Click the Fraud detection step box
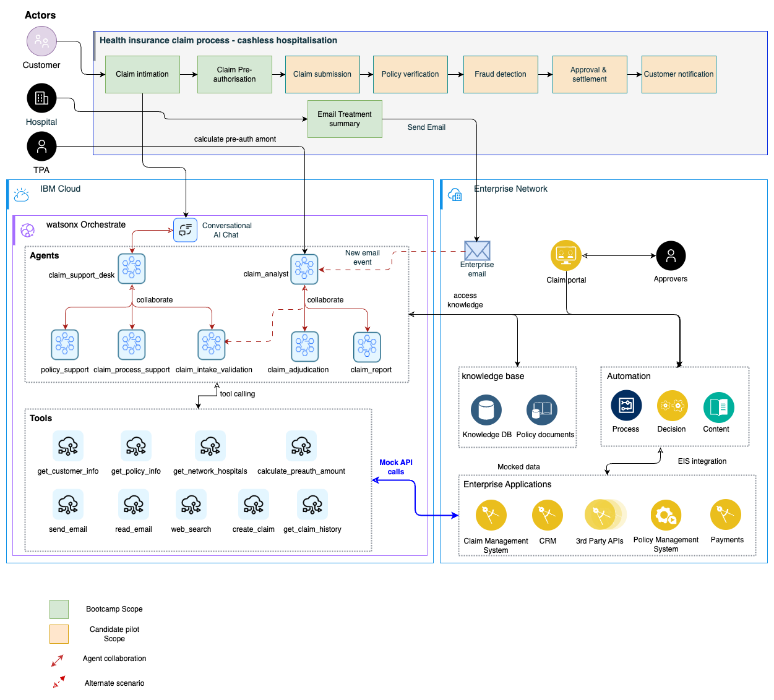The width and height of the screenshot is (774, 700). tap(501, 74)
